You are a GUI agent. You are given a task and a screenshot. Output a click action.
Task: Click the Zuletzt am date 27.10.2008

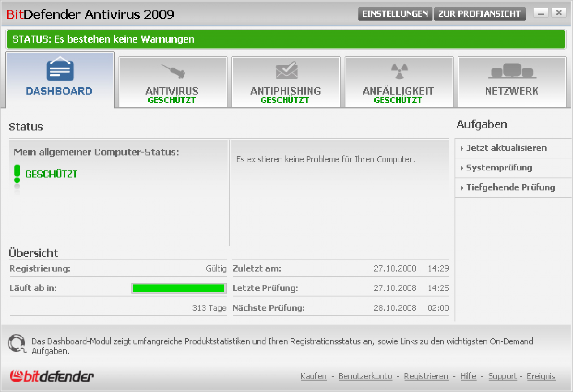[x=395, y=269]
